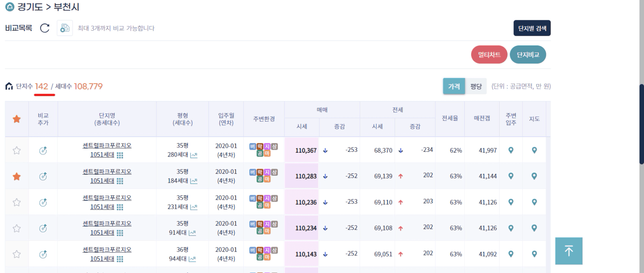Screen dimensions: 644x273
Task: Select jeonse price 69,139
Action: click(383, 176)
